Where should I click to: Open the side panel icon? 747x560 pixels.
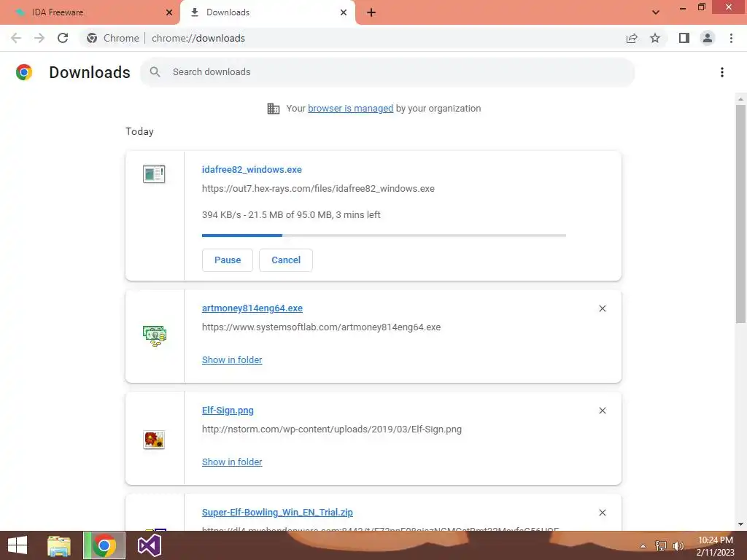(x=684, y=38)
